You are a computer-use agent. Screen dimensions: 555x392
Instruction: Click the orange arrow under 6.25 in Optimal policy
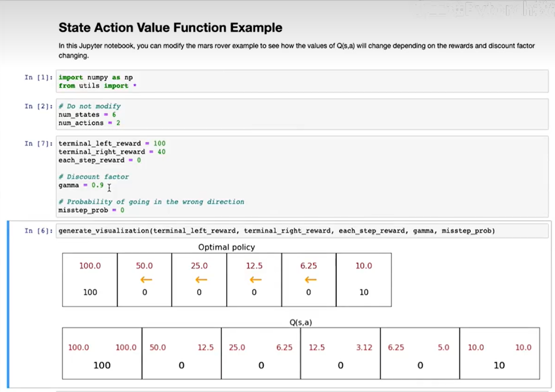pos(310,279)
